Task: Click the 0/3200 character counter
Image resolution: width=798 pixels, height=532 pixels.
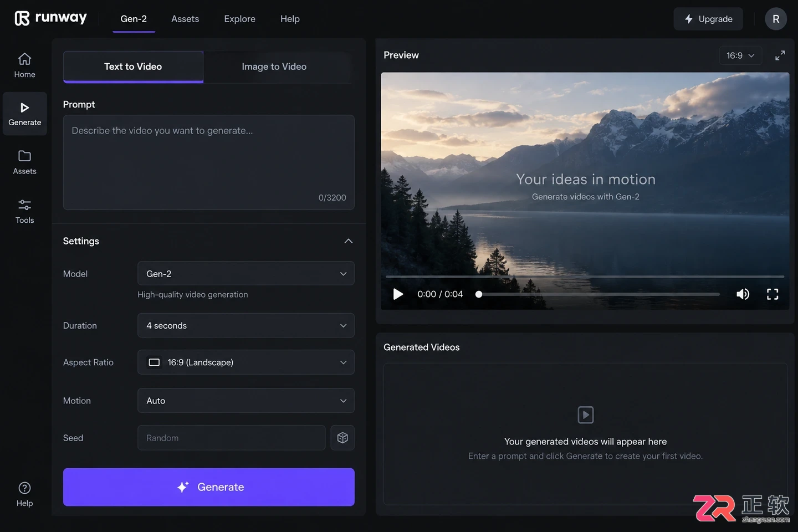Action: 332,198
